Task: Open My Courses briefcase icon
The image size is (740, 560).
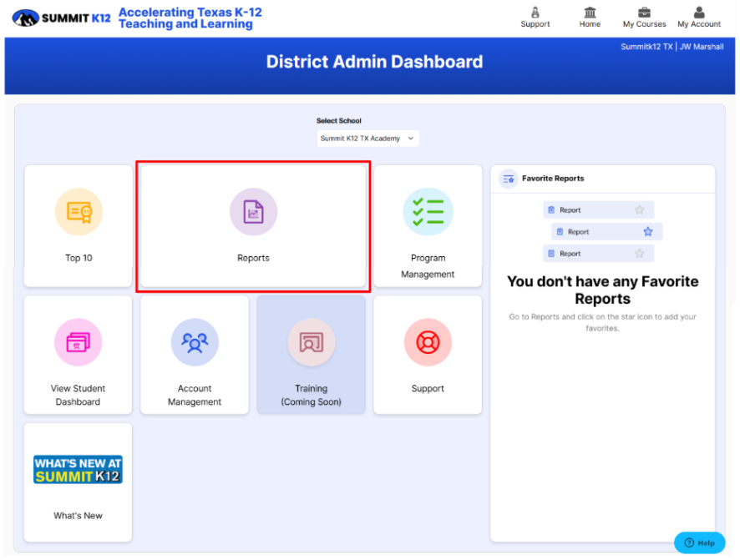Action: tap(644, 13)
